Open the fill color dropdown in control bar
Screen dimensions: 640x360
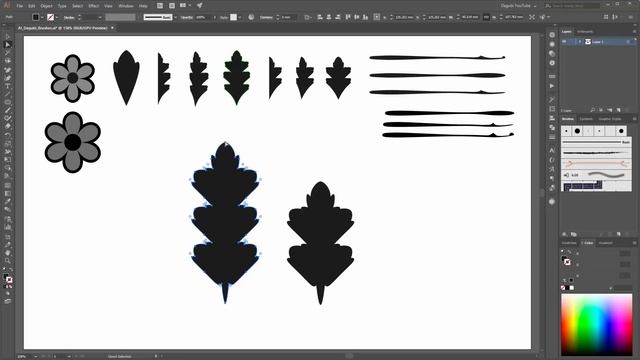[x=42, y=17]
